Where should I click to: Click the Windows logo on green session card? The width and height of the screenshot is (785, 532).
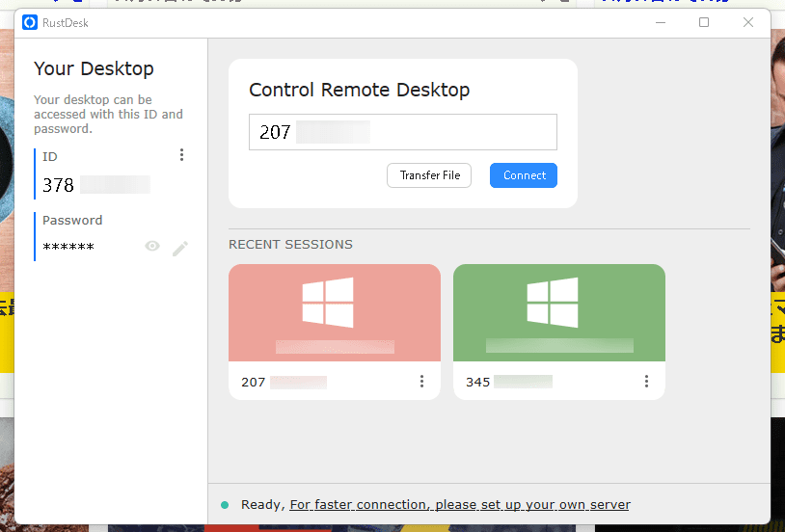click(x=553, y=302)
